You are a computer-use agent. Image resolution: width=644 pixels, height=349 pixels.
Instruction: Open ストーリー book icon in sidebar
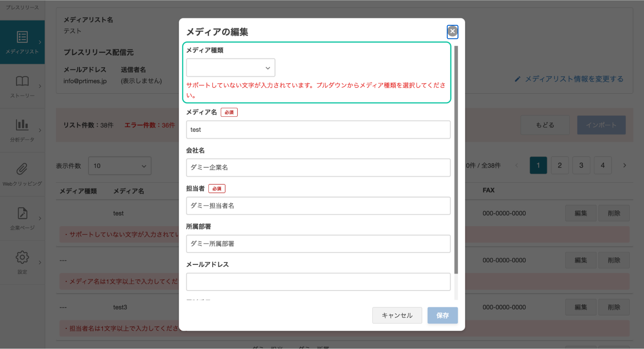click(22, 81)
